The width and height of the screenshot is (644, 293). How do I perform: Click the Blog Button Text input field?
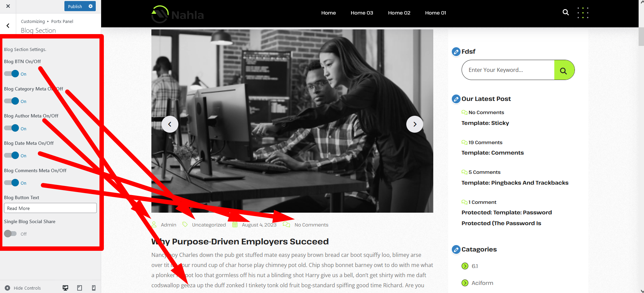point(50,208)
